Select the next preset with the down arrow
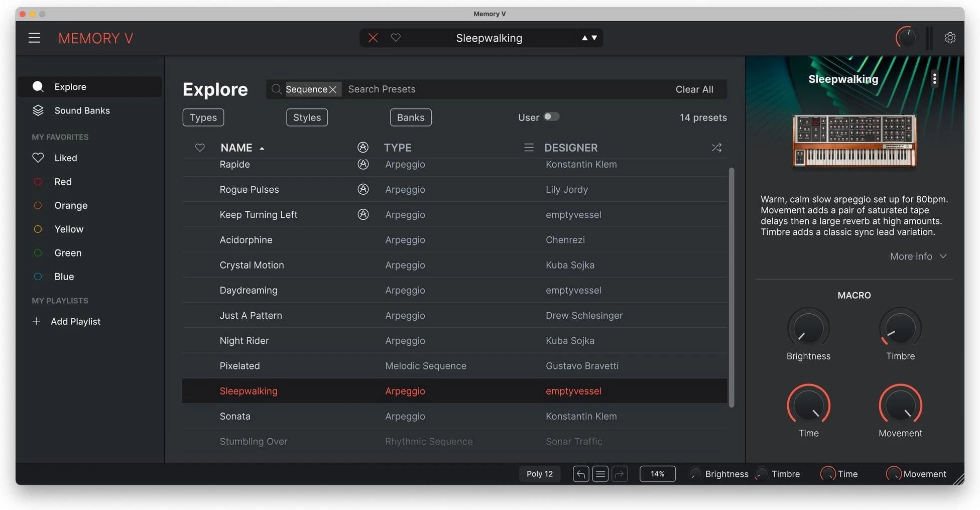The height and width of the screenshot is (510, 980). pos(594,38)
